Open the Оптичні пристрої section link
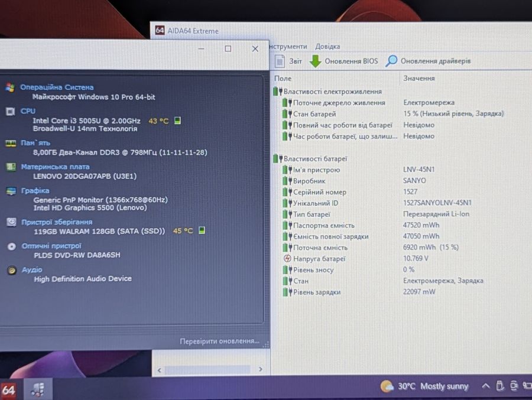The width and height of the screenshot is (532, 400). 51,246
